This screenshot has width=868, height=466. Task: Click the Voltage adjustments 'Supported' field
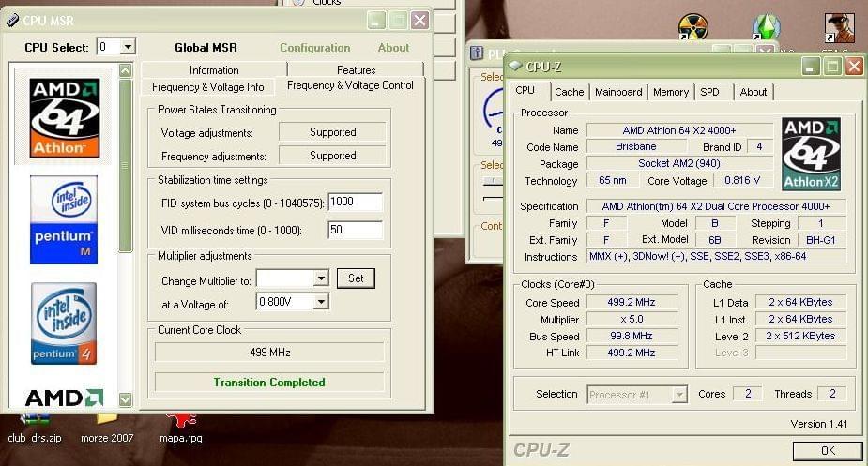(332, 132)
